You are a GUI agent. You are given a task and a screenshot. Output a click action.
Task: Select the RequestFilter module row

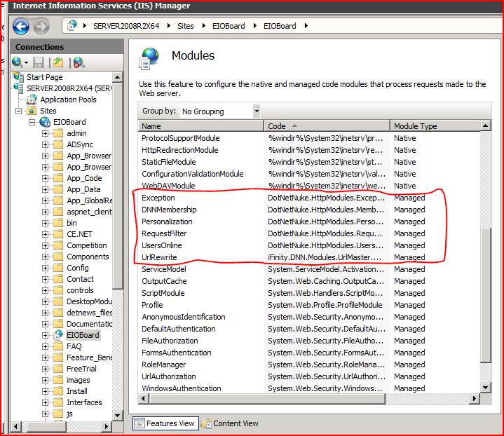309,233
